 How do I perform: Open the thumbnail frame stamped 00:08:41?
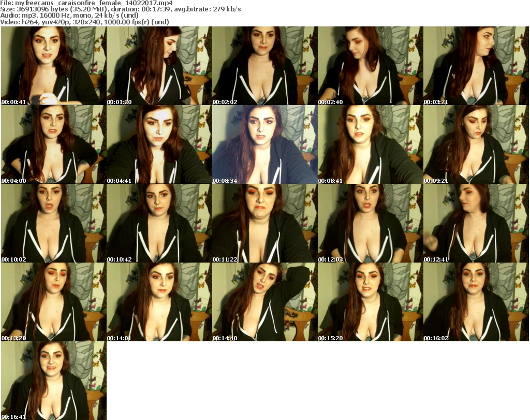point(371,144)
